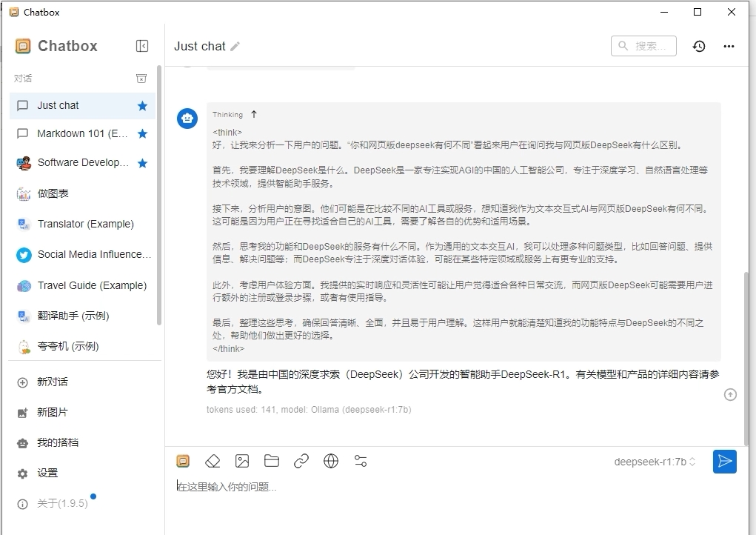Clear the conversation with the eraser icon
Image resolution: width=756 pixels, height=535 pixels.
tap(213, 461)
